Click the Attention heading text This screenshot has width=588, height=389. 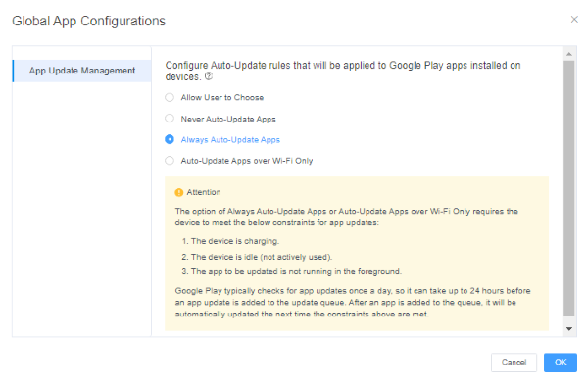click(204, 192)
